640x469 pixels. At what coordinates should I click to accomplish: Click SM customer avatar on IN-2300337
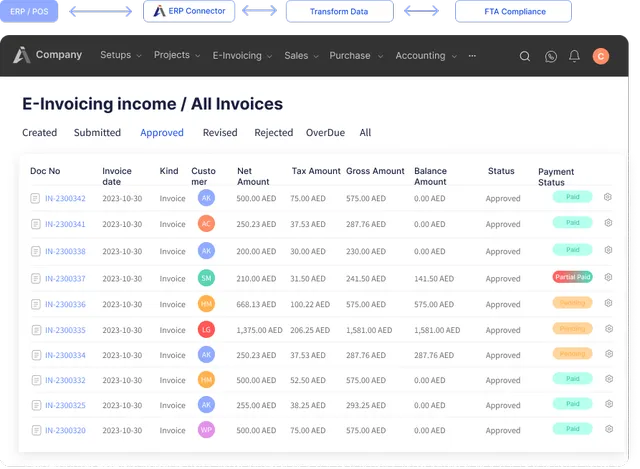[x=206, y=278]
